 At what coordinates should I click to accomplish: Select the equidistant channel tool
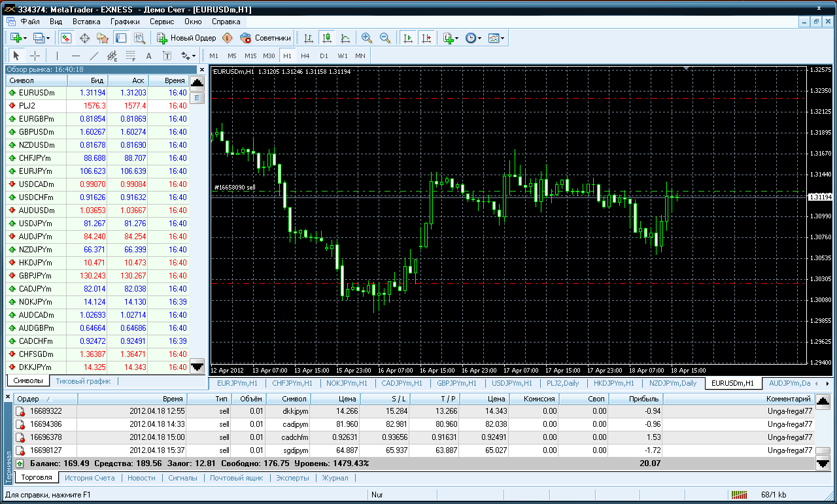click(112, 56)
